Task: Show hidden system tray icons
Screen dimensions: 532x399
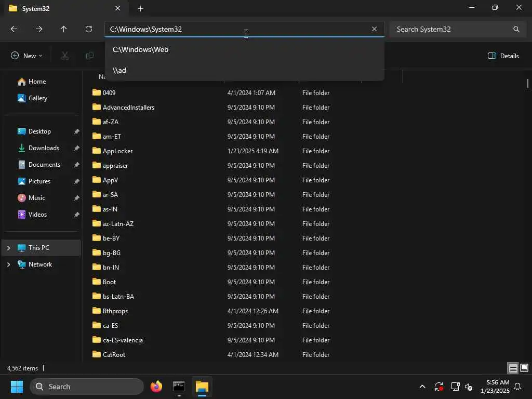Action: (x=422, y=387)
